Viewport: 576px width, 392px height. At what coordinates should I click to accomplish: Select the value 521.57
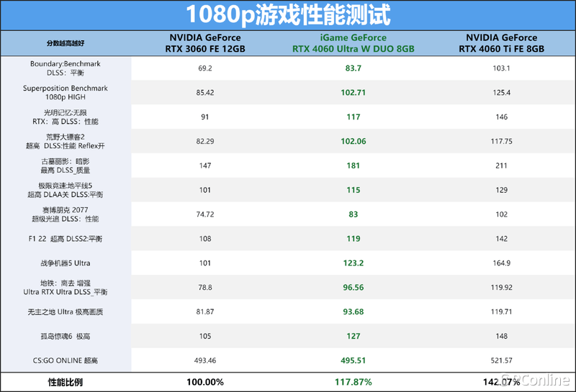click(x=501, y=360)
